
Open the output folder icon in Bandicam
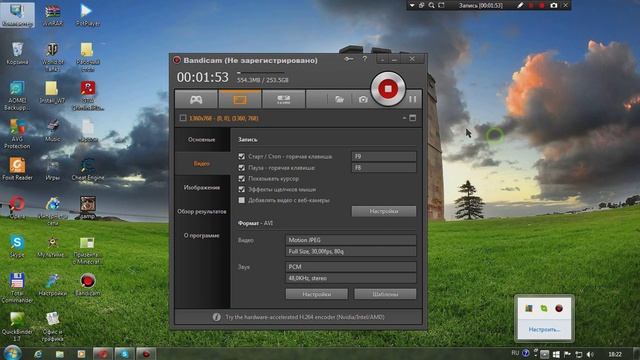(x=339, y=99)
